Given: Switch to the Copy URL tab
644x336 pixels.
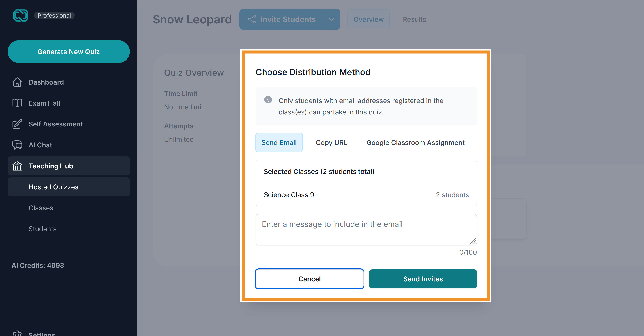Looking at the screenshot, I should 331,142.
